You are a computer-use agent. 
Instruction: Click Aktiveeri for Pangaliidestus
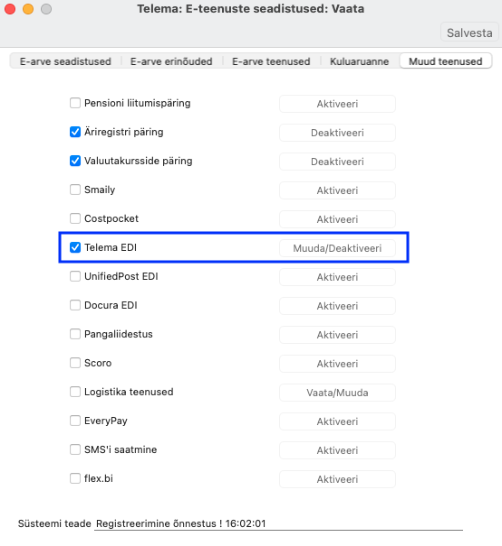click(337, 335)
